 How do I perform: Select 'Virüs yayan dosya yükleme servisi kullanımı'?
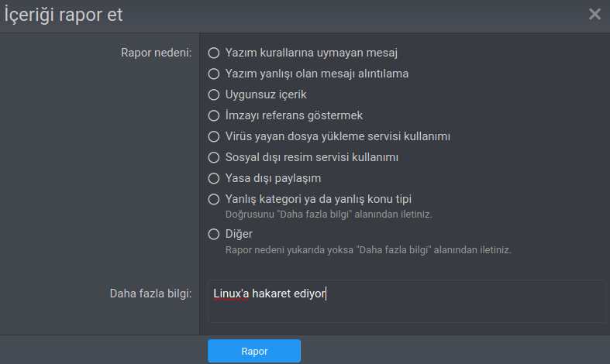coord(214,137)
